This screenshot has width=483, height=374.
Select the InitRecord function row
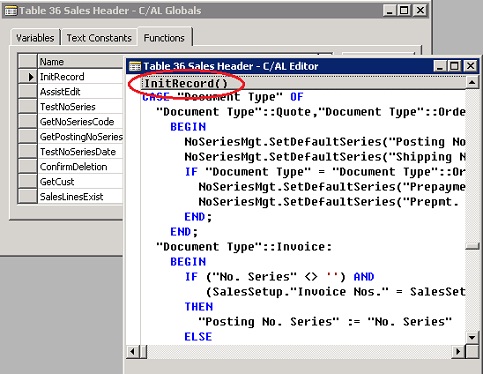[x=81, y=77]
